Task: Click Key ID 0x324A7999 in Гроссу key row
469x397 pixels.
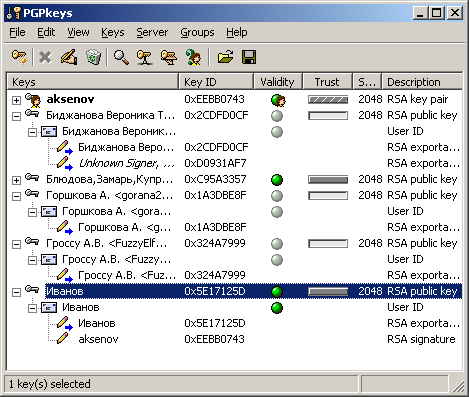Action: point(215,243)
